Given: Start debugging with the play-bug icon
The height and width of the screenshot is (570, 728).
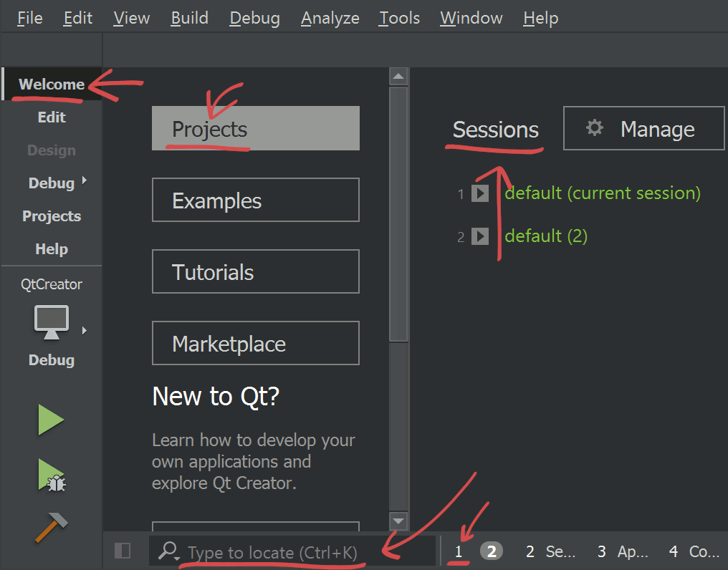Looking at the screenshot, I should [52, 475].
